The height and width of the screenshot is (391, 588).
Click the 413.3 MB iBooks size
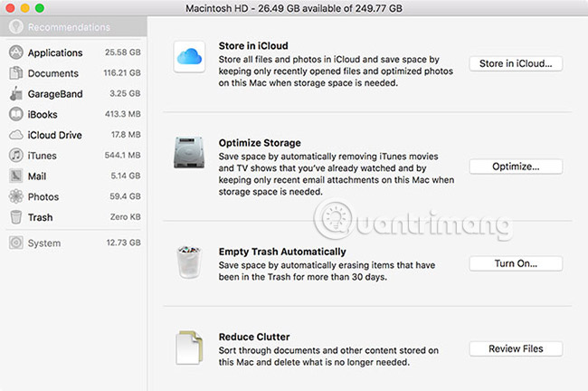coord(123,114)
